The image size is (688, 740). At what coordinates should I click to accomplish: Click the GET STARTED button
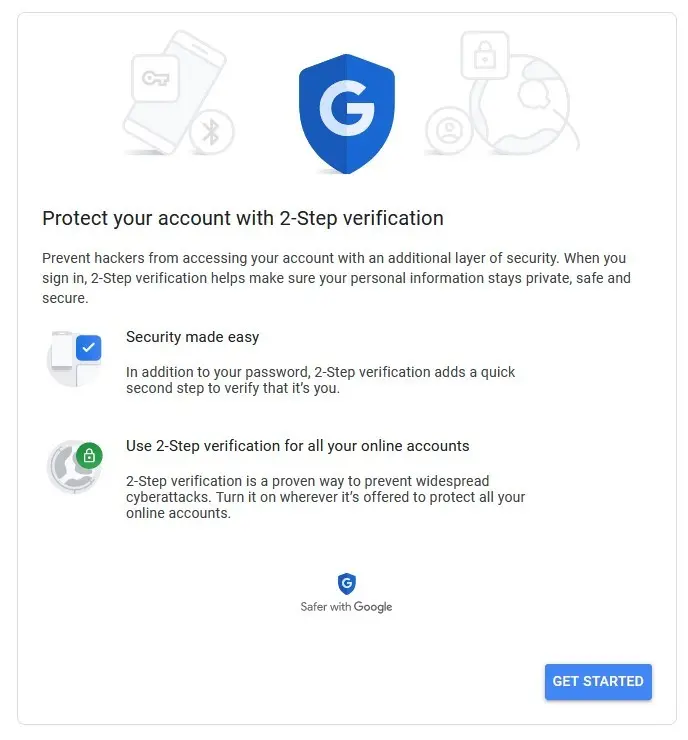click(598, 681)
